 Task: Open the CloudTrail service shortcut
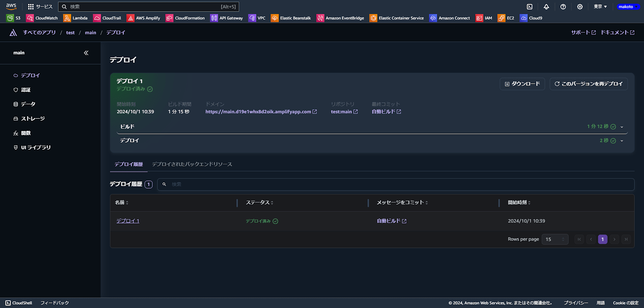tap(107, 18)
